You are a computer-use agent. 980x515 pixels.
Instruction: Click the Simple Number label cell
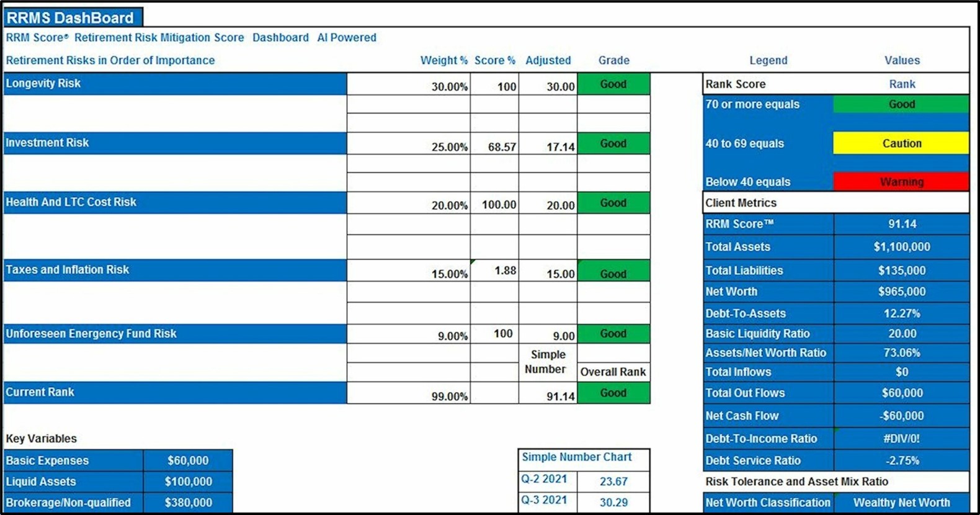(548, 362)
